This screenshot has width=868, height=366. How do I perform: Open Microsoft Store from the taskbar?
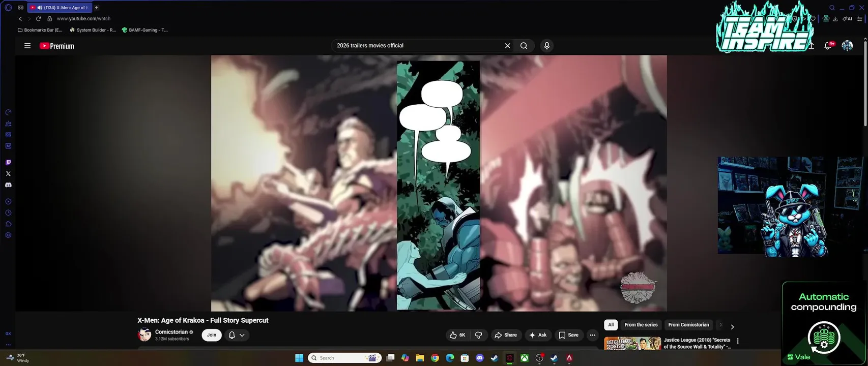(x=465, y=358)
